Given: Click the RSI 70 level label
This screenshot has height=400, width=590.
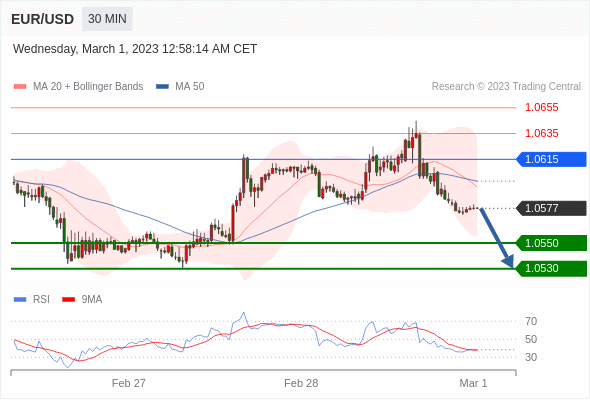Looking at the screenshot, I should point(531,321).
